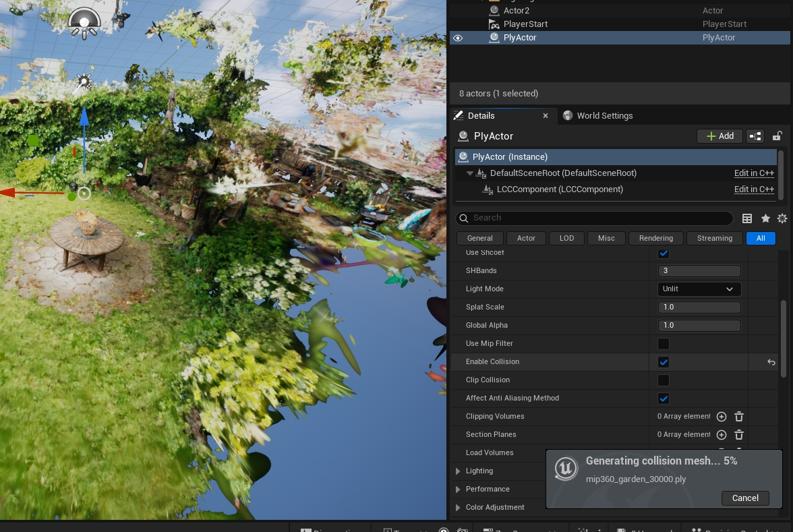Uncheck Affect Anti Aliasing Method
The width and height of the screenshot is (793, 532).
[x=664, y=398]
